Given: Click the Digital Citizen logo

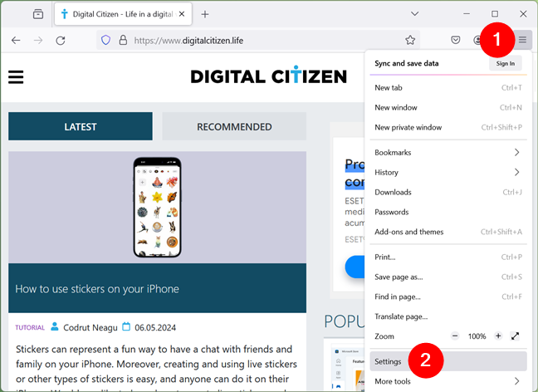Looking at the screenshot, I should click(269, 76).
